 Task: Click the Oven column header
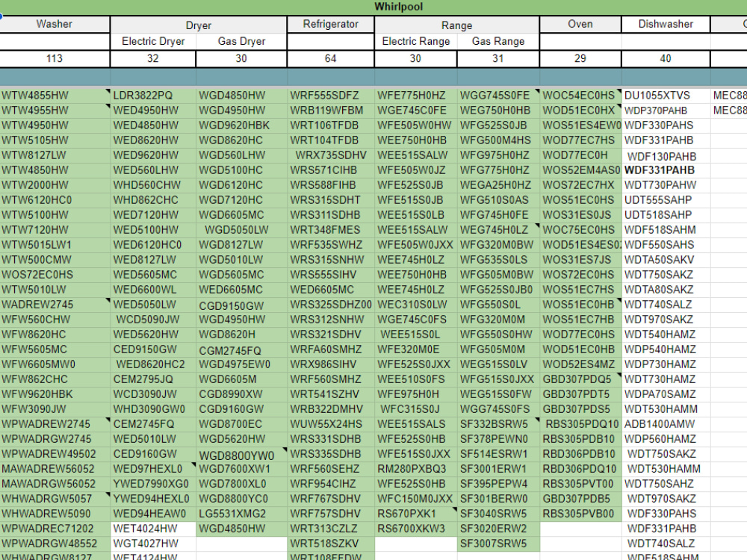point(580,25)
